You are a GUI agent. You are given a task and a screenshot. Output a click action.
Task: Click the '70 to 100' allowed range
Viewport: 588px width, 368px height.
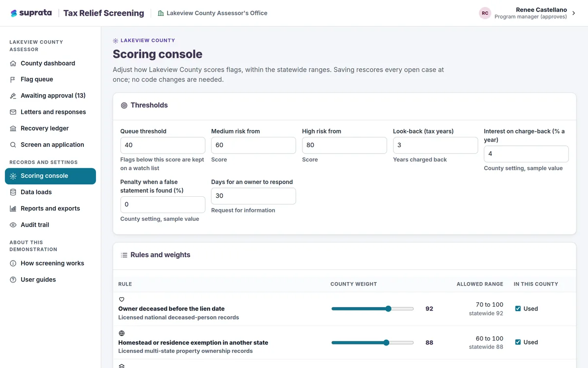click(x=490, y=305)
